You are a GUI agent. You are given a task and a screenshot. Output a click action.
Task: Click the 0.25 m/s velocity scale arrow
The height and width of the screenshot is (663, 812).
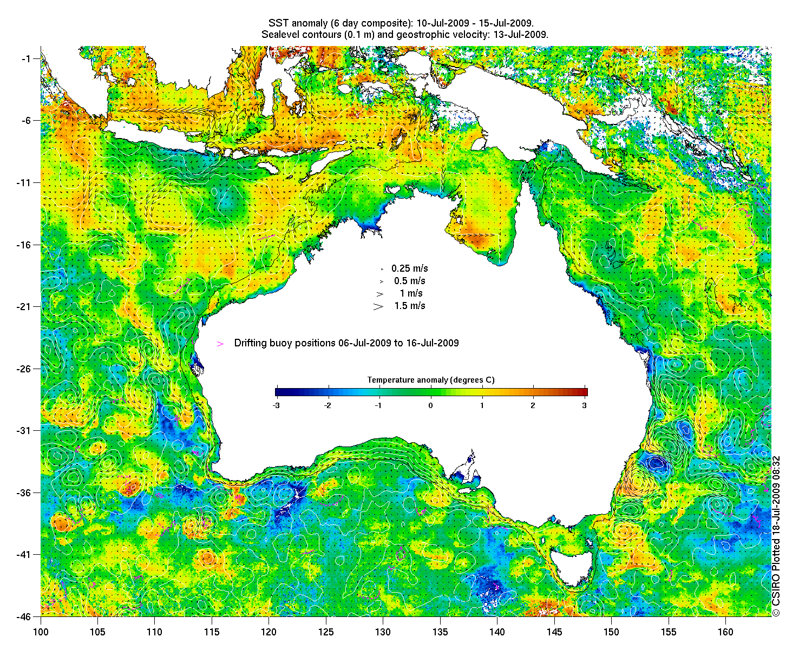pos(382,269)
